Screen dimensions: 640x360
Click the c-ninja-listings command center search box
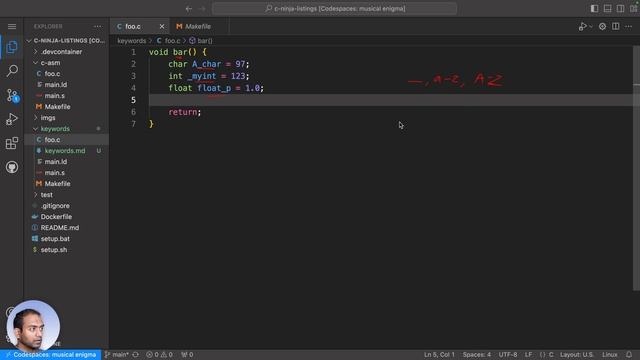(x=334, y=9)
